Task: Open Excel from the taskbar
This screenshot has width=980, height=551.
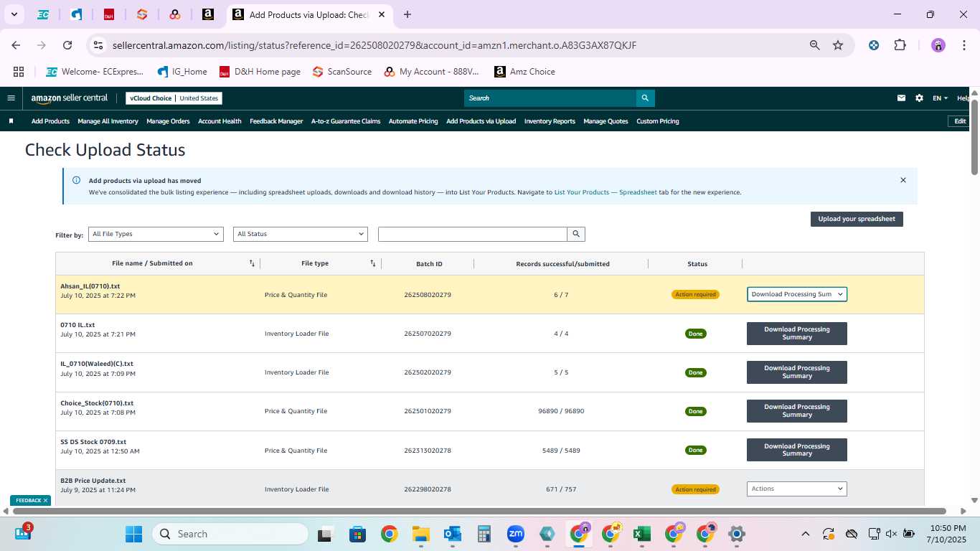Action: coord(641,534)
